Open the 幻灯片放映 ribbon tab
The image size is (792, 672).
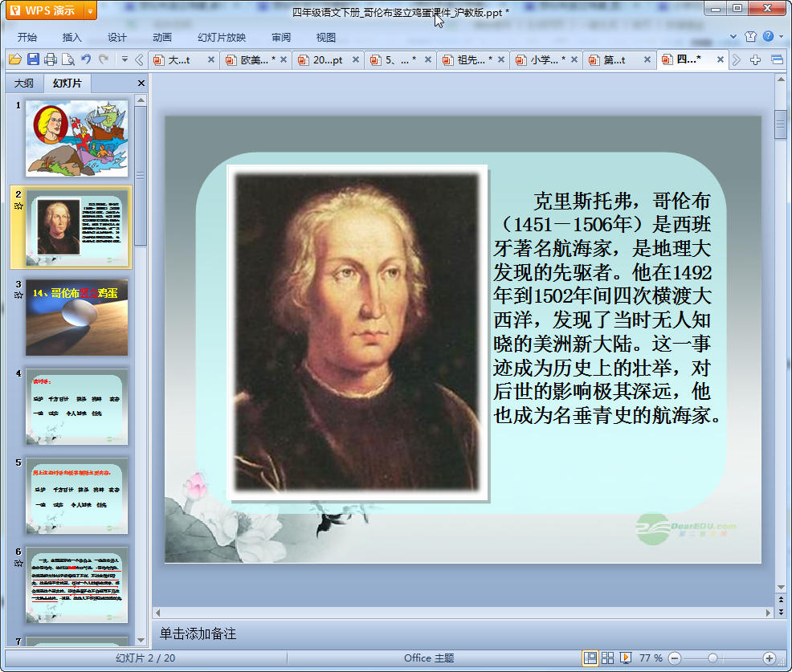point(222,38)
